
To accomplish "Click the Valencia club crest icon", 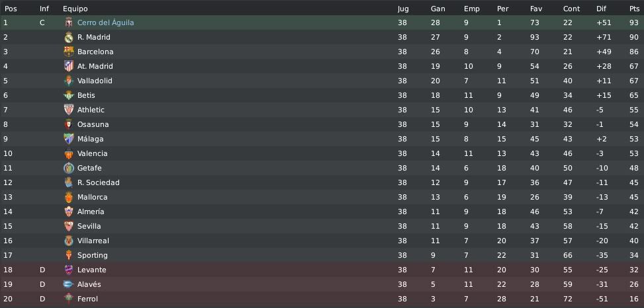I will (69, 154).
